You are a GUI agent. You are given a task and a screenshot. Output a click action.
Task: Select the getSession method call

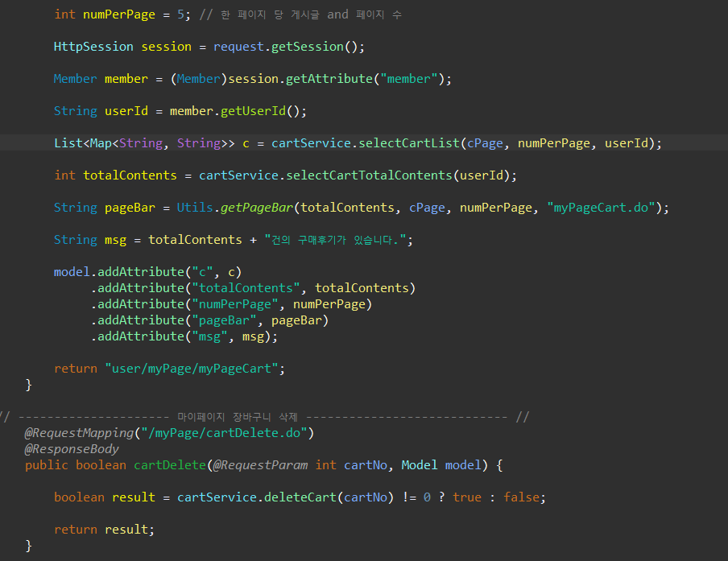pos(308,47)
